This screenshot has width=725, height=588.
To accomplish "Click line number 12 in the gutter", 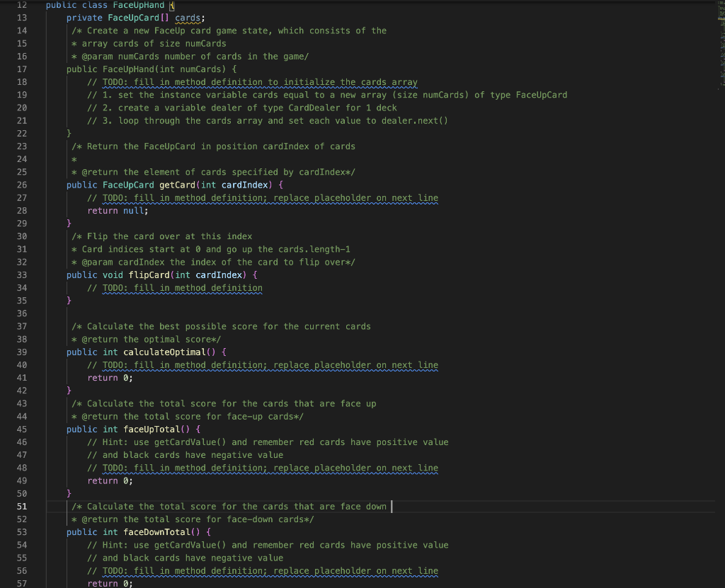I will coord(21,5).
